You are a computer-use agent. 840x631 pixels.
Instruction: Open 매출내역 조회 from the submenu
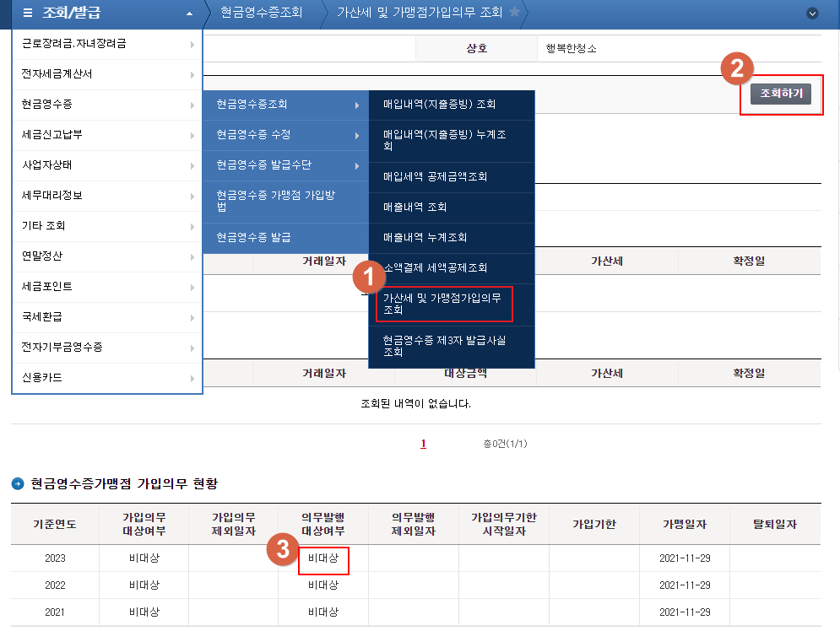coord(415,208)
